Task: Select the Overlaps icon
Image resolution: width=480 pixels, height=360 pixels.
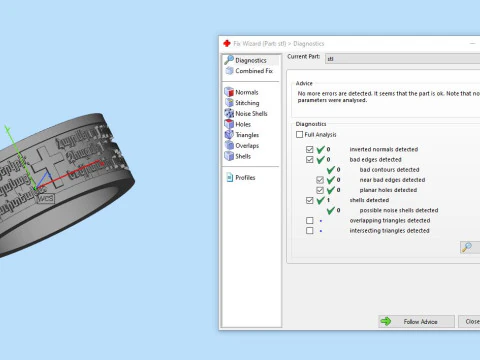Action: pyautogui.click(x=229, y=145)
